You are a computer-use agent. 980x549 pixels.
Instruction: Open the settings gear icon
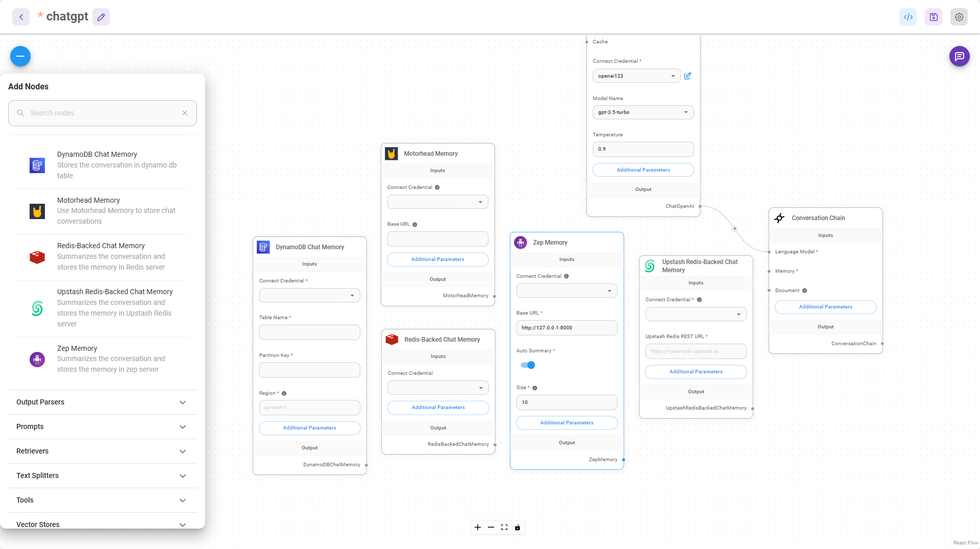[x=959, y=17]
